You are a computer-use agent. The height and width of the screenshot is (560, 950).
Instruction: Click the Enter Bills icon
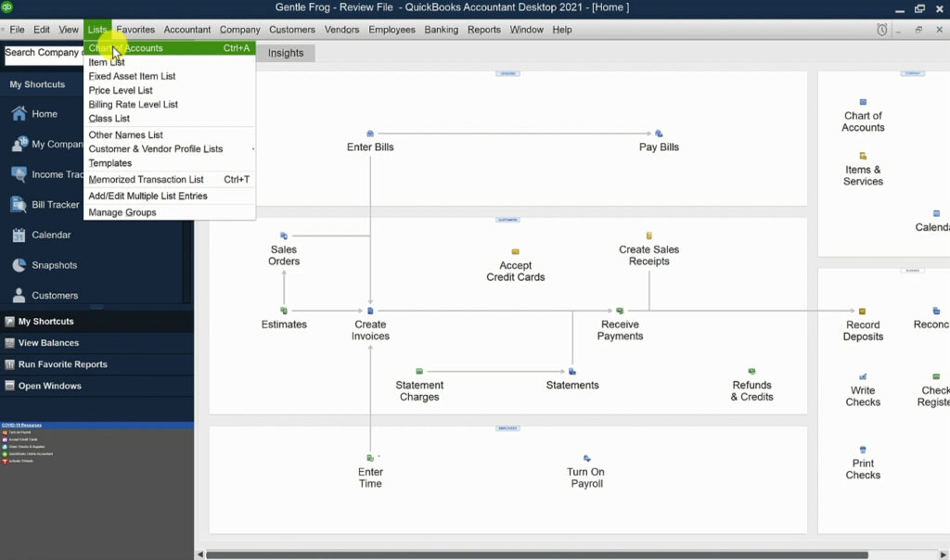[x=370, y=134]
